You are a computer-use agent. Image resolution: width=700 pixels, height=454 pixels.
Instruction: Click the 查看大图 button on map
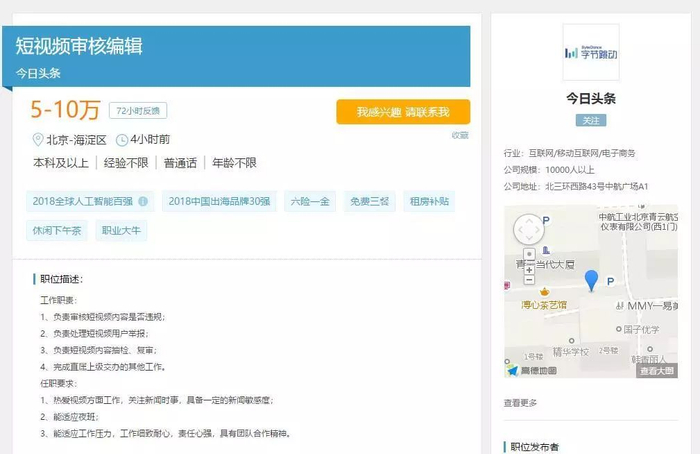(x=657, y=371)
